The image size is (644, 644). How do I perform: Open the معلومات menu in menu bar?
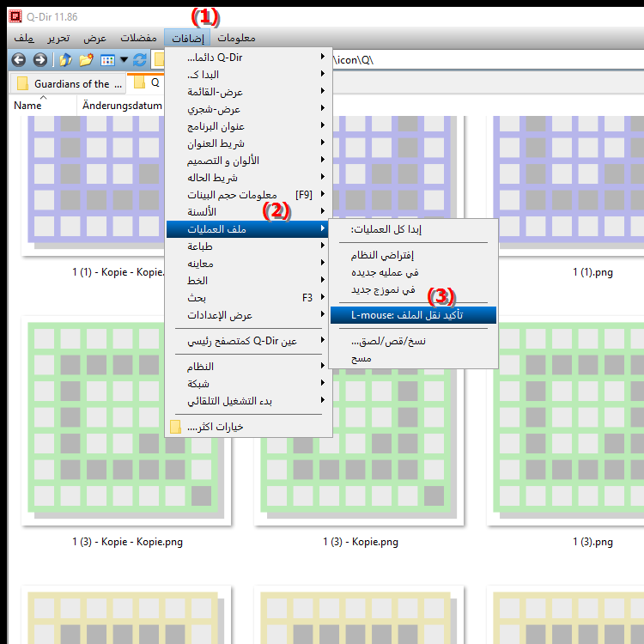(236, 38)
